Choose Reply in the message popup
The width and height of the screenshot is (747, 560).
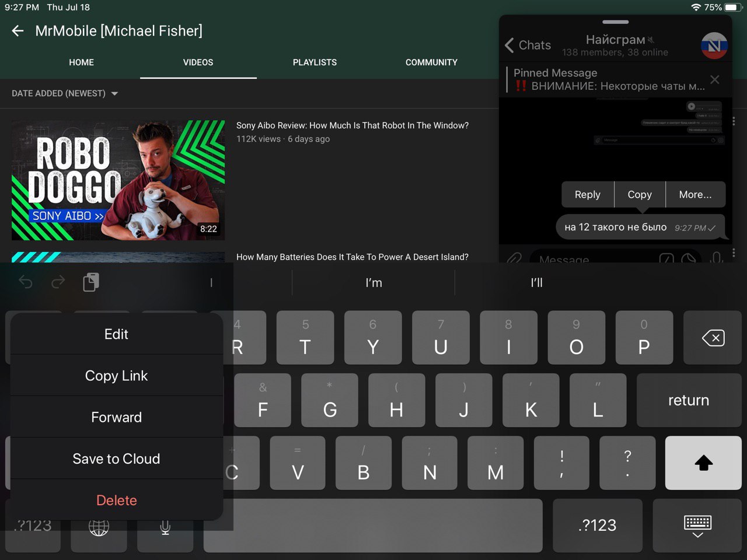coord(587,195)
